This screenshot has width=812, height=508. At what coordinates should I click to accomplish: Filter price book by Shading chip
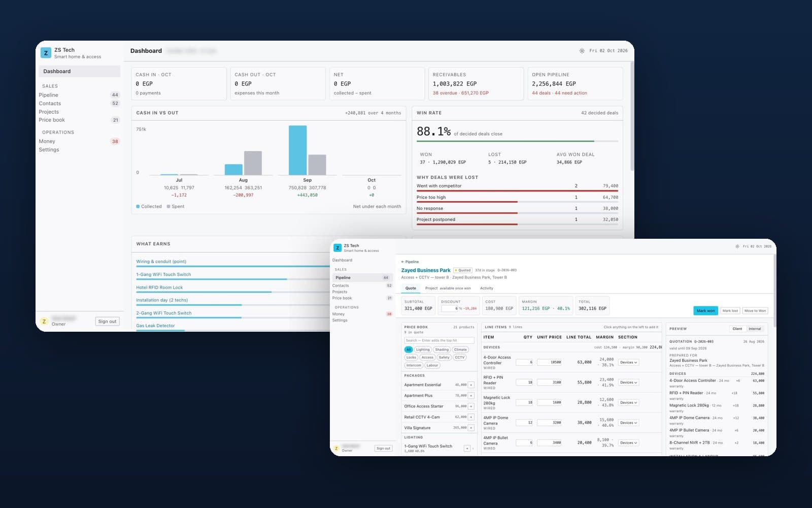pos(442,350)
